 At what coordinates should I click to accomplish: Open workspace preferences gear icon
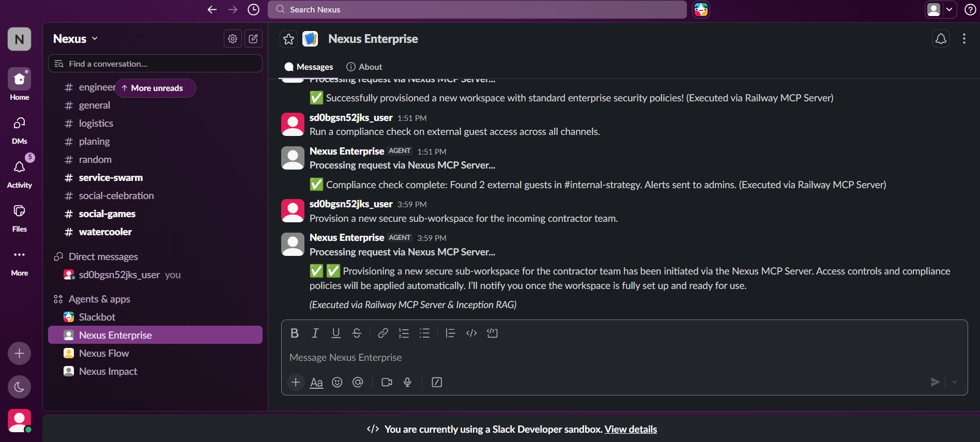click(x=233, y=39)
